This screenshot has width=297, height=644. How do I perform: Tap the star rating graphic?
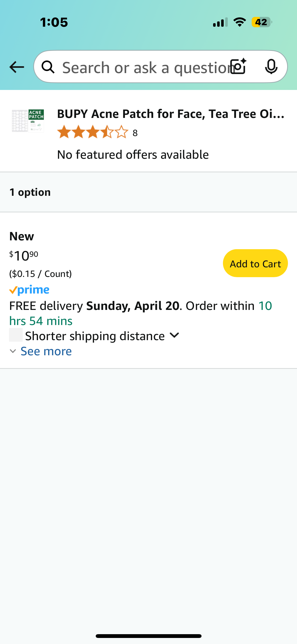tap(92, 132)
